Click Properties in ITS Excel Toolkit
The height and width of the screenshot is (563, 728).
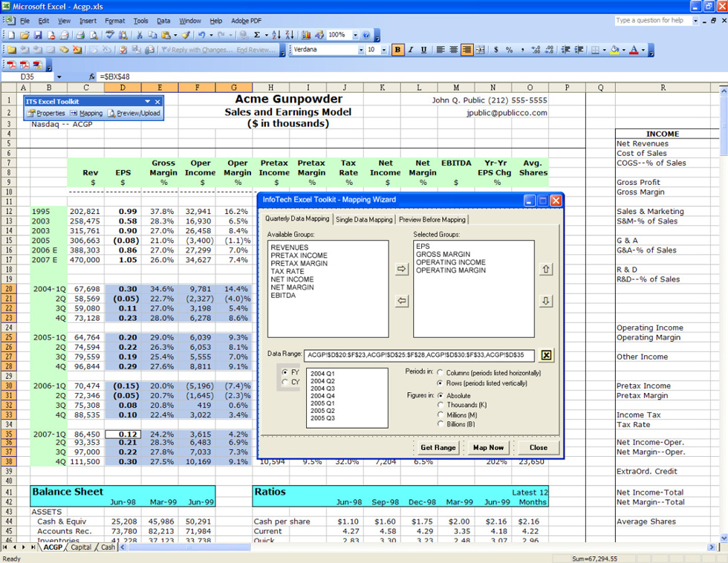coord(46,113)
